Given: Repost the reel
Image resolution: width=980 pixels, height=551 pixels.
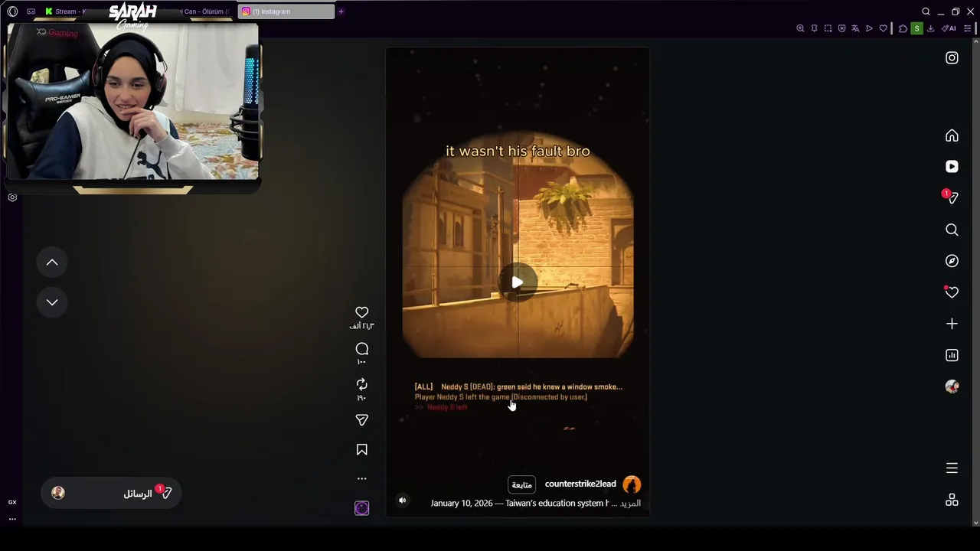Looking at the screenshot, I should coord(362,384).
